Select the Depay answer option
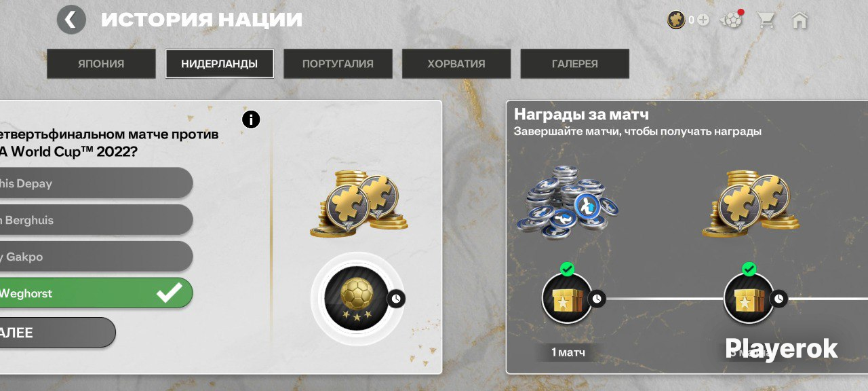 (x=95, y=183)
